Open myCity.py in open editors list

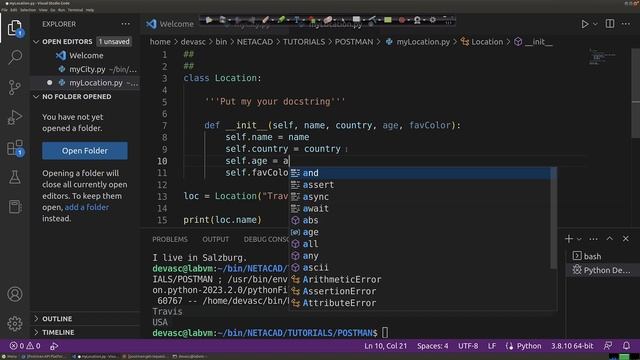tap(86, 69)
